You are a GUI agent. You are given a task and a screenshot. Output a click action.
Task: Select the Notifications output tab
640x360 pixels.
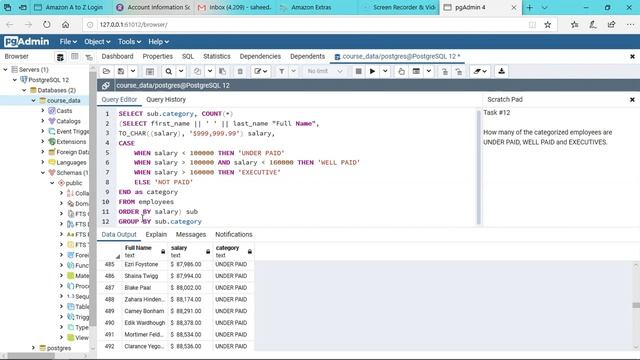(234, 235)
